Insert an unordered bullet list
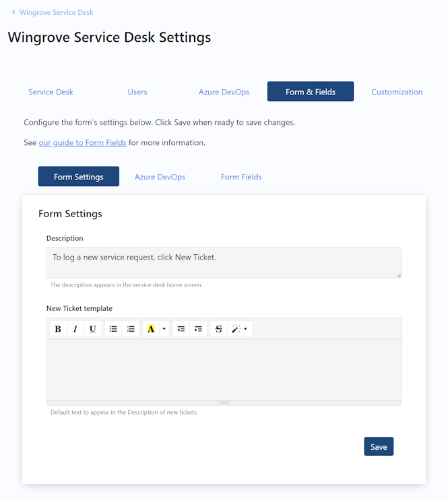The image size is (448, 501). click(113, 329)
